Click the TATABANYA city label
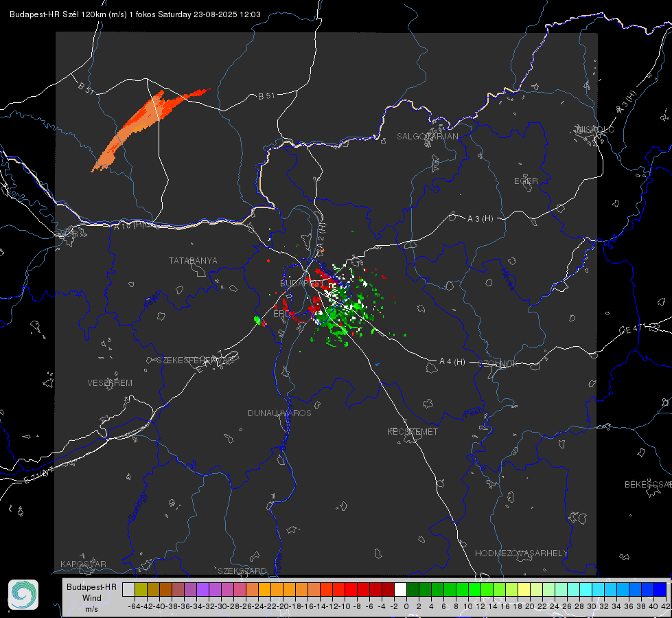The width and height of the screenshot is (672, 618). click(x=193, y=261)
